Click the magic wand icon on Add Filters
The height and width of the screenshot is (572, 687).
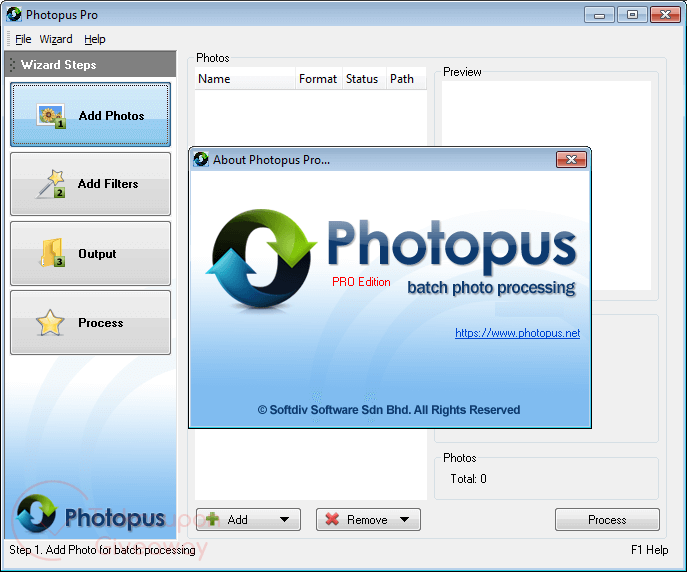(51, 184)
